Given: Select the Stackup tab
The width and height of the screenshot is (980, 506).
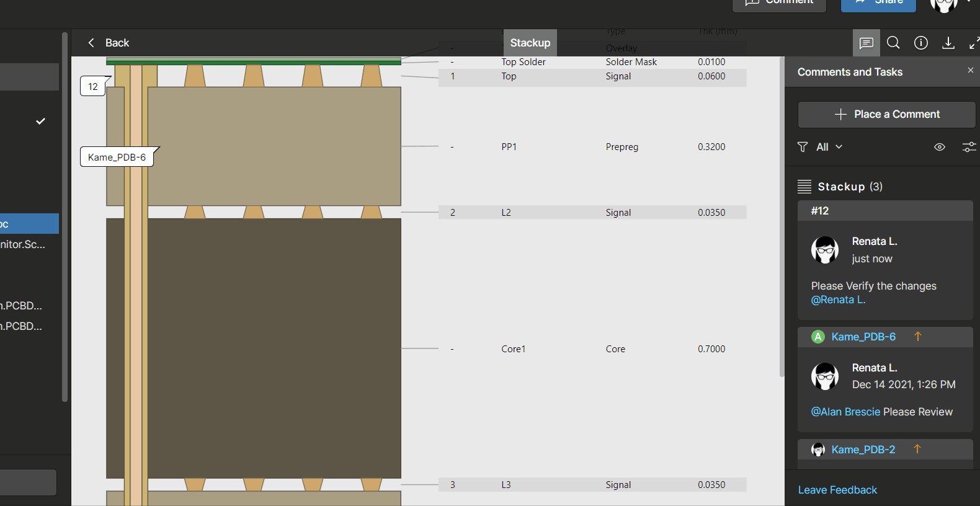Looking at the screenshot, I should pos(530,43).
